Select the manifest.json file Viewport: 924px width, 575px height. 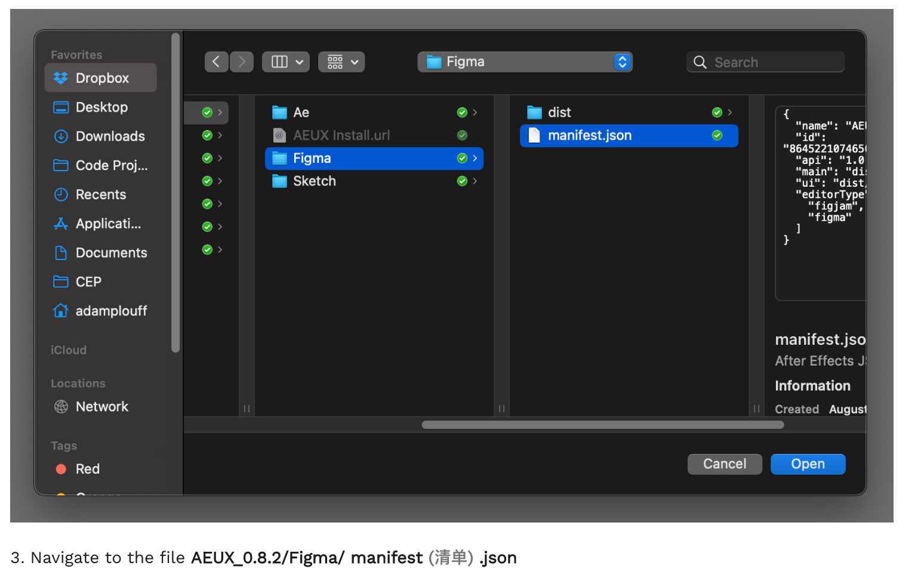click(x=629, y=135)
